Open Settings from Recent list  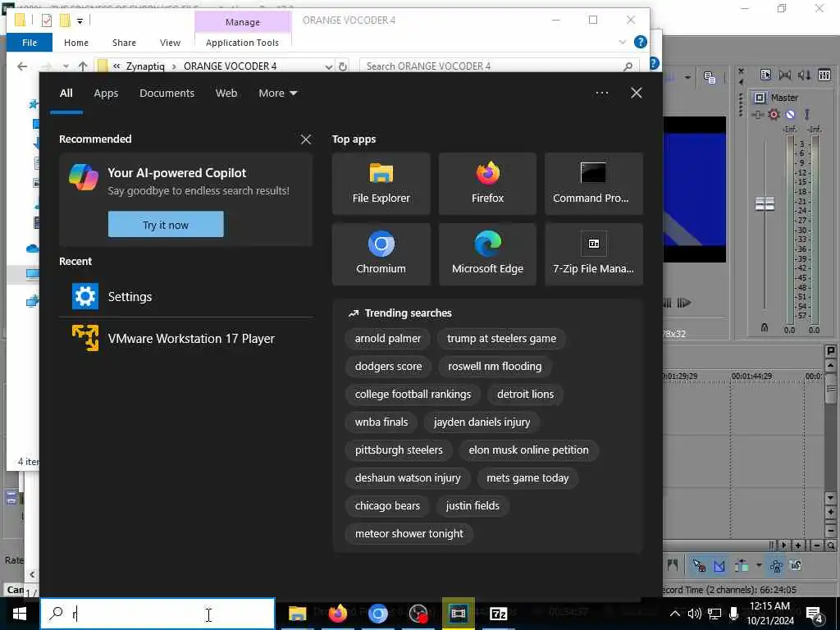[186, 296]
